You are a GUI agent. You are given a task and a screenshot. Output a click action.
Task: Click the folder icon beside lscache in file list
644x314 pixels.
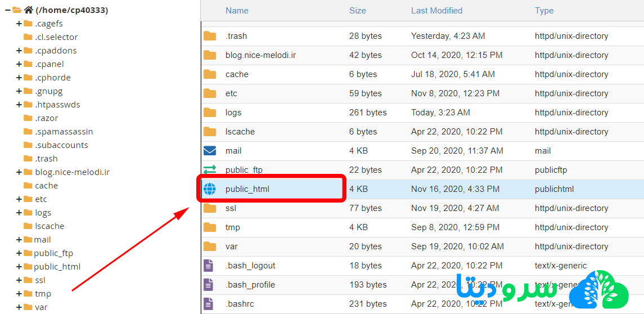210,132
